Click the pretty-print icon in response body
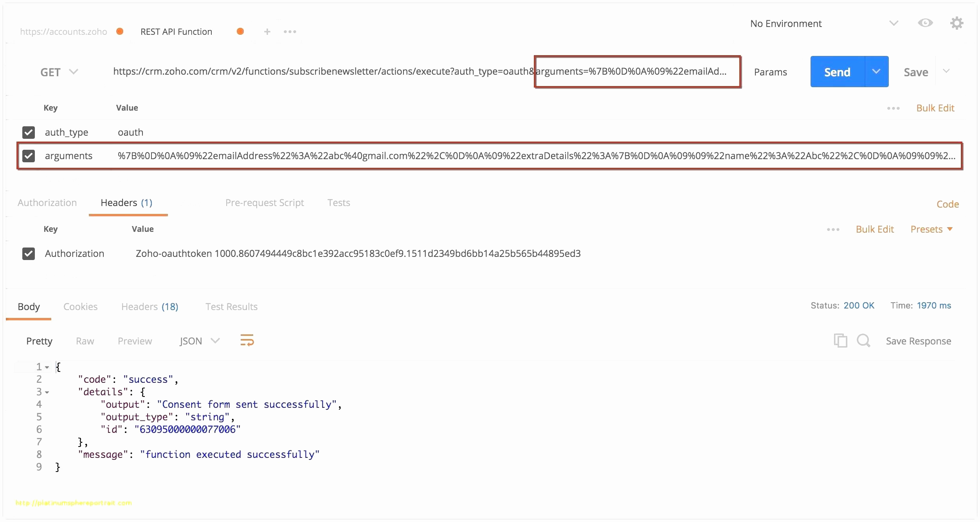 pos(246,341)
